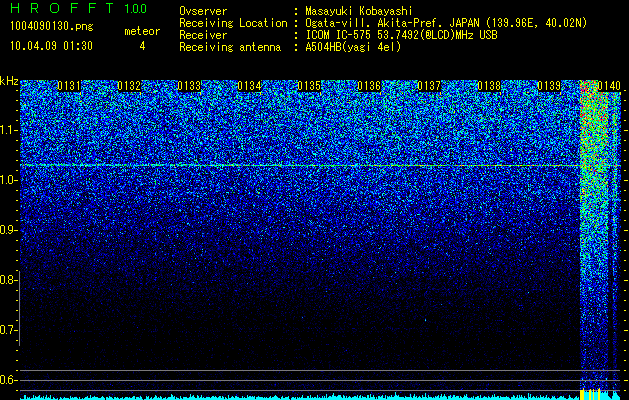629x400 pixels.
Task: Click the 0137 time marker
Action: click(x=429, y=86)
